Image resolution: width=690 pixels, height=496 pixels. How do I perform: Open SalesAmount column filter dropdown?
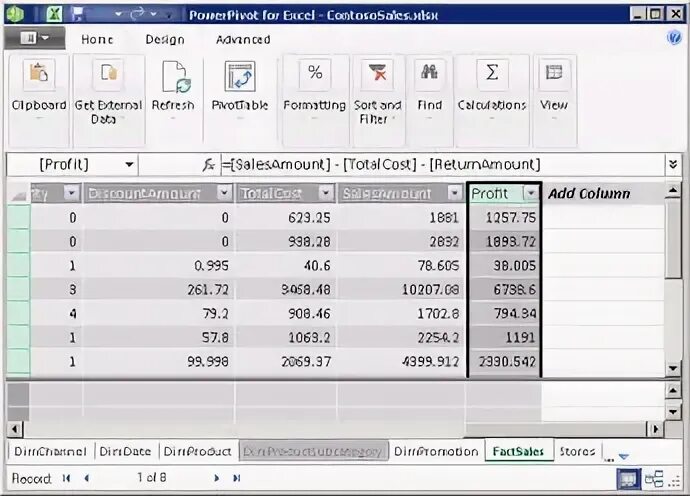(x=455, y=193)
